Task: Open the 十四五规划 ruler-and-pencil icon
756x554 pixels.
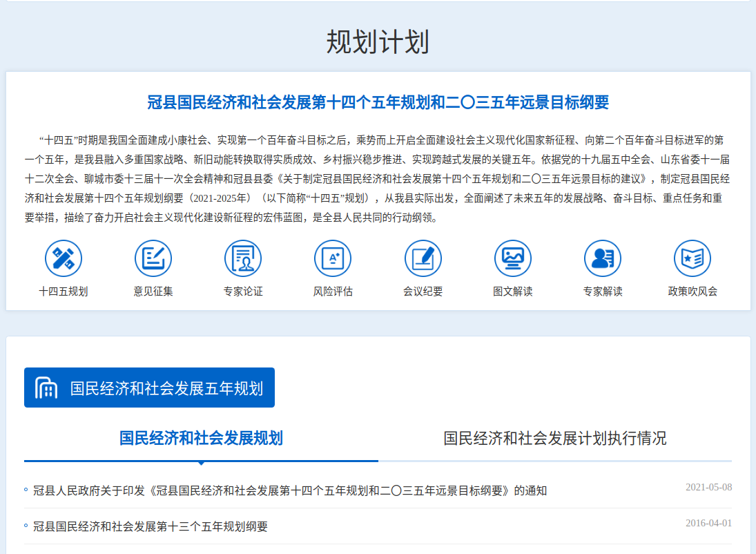Action: click(x=63, y=258)
